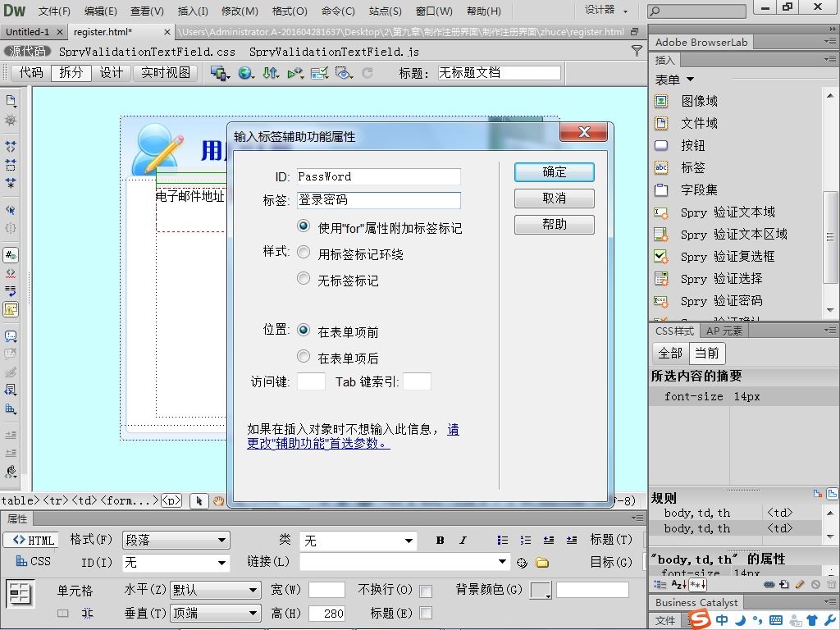Insert a Fieldset (字段集) icon
The image size is (840, 630).
tap(662, 189)
